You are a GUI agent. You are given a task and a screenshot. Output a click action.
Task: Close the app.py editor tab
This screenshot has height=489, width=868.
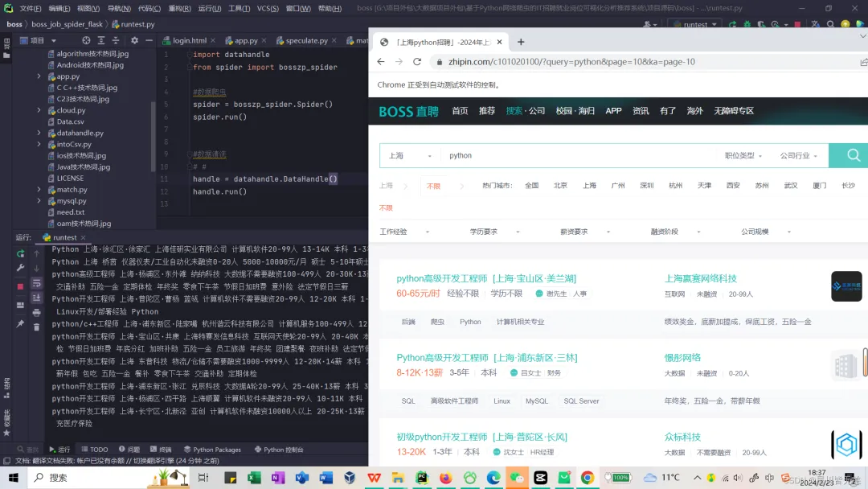point(264,40)
